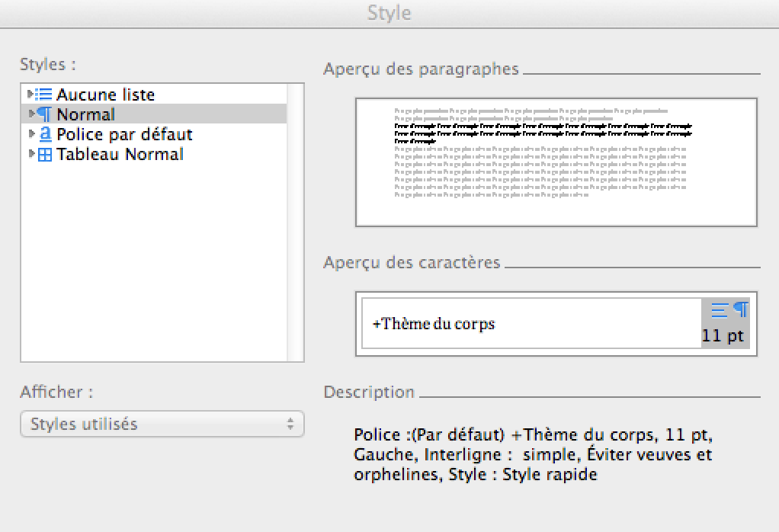The width and height of the screenshot is (779, 532).
Task: Click the Style dialog title bar
Action: tap(389, 13)
